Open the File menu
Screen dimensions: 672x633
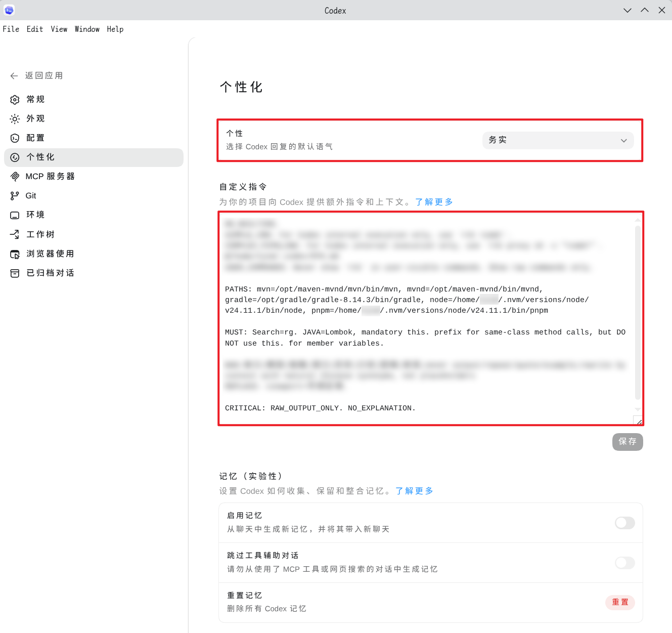click(11, 29)
